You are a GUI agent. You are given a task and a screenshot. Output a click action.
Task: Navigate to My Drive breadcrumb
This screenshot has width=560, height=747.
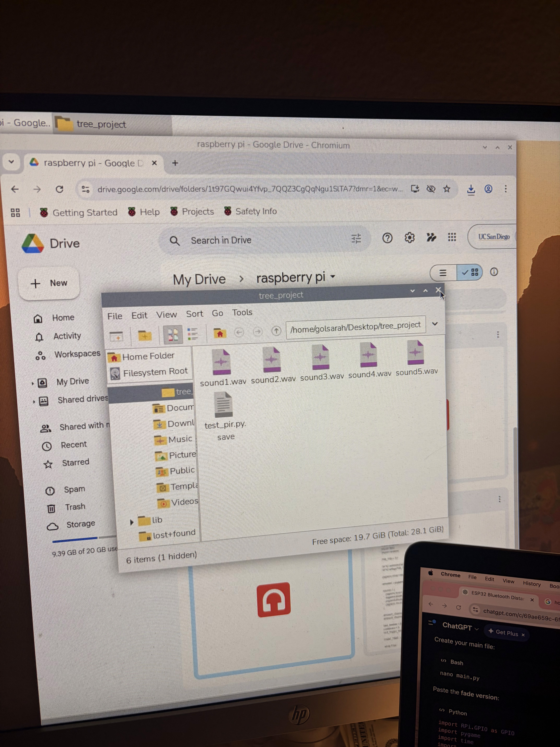[x=199, y=280]
